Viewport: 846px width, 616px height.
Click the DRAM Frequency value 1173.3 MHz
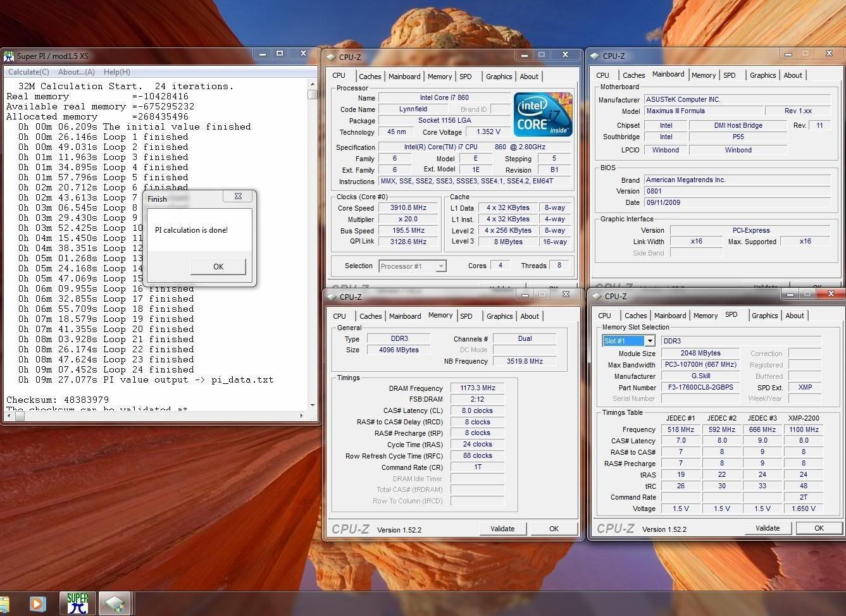(477, 388)
